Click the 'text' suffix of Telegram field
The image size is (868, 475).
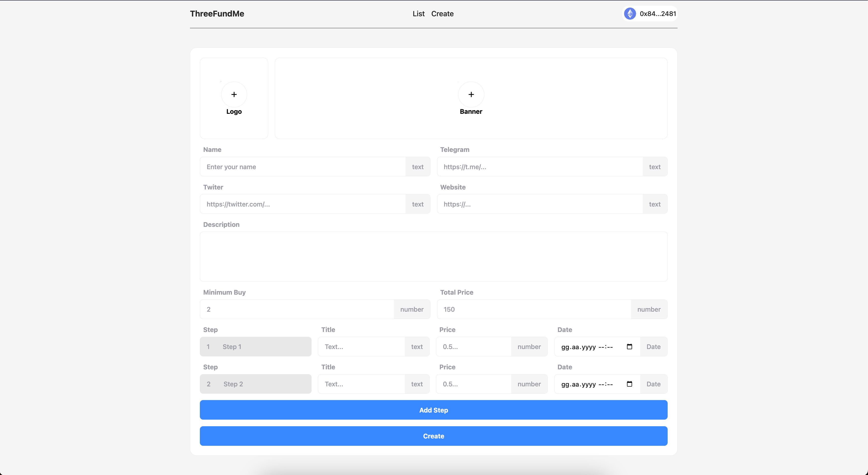point(655,167)
